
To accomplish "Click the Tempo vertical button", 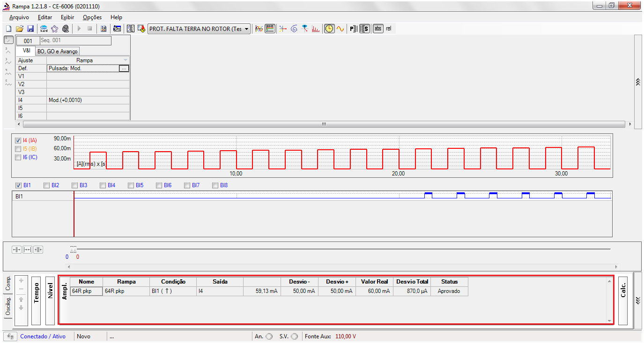I will pyautogui.click(x=36, y=301).
